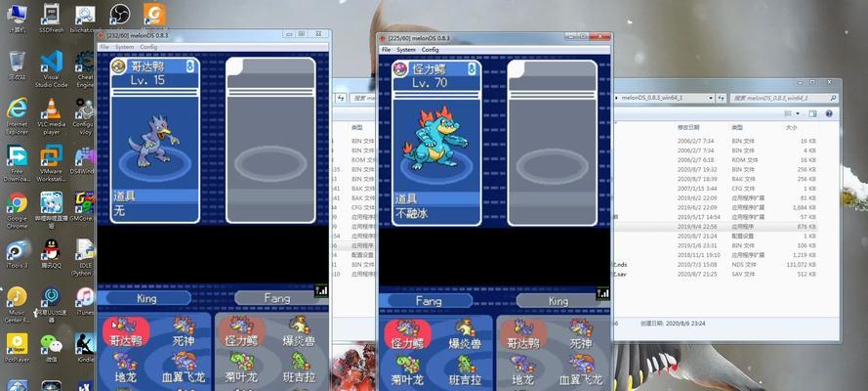Open 微信 desktop shortcut
The height and width of the screenshot is (391, 868).
click(51, 348)
